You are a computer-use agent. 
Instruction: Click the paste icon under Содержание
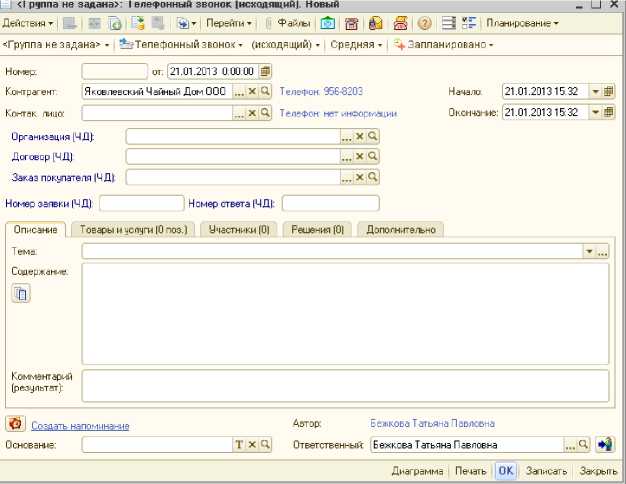pyautogui.click(x=21, y=292)
